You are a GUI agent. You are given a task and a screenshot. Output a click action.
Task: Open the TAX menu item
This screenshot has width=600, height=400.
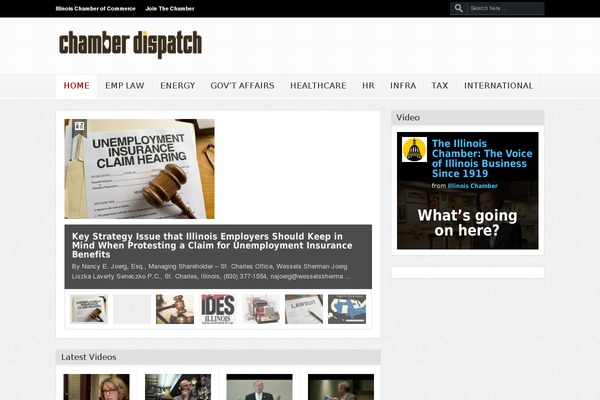point(440,86)
